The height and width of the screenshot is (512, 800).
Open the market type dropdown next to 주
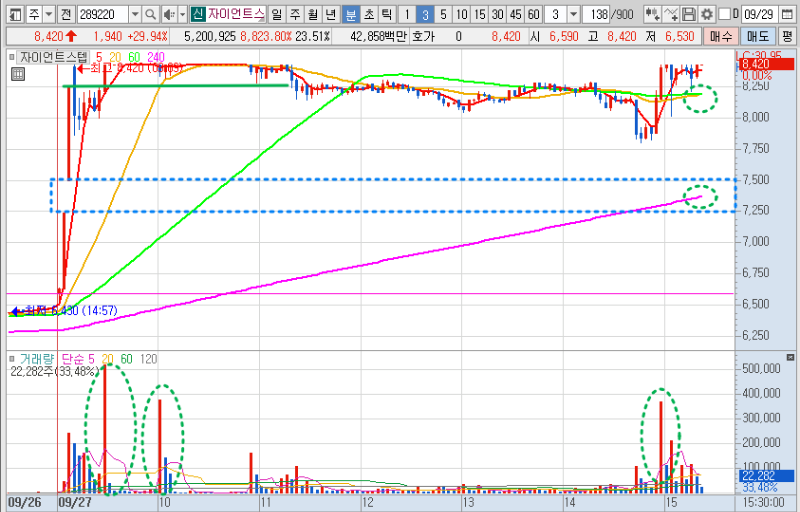coord(49,14)
